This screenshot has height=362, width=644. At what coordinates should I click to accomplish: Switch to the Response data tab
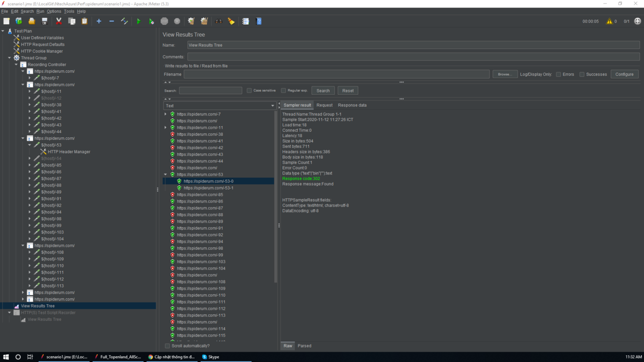[352, 105]
